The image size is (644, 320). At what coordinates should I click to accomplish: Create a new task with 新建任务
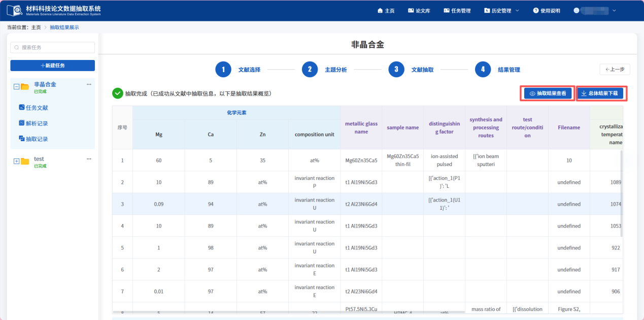click(53, 66)
